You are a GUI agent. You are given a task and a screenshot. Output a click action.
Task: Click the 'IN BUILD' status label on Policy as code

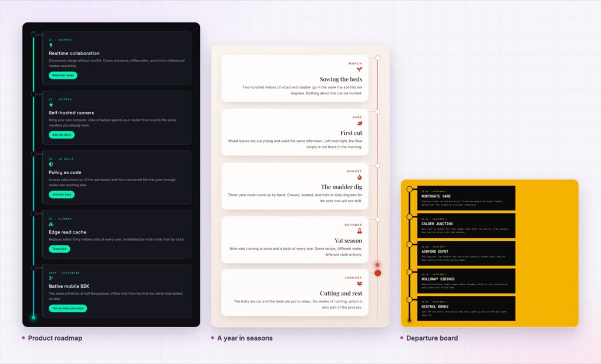click(66, 159)
